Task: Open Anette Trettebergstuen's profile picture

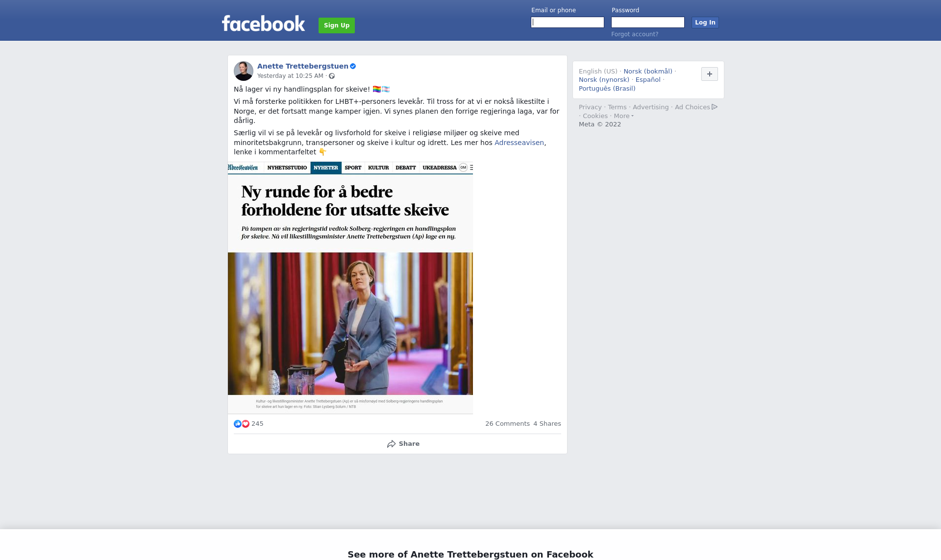Action: click(244, 71)
